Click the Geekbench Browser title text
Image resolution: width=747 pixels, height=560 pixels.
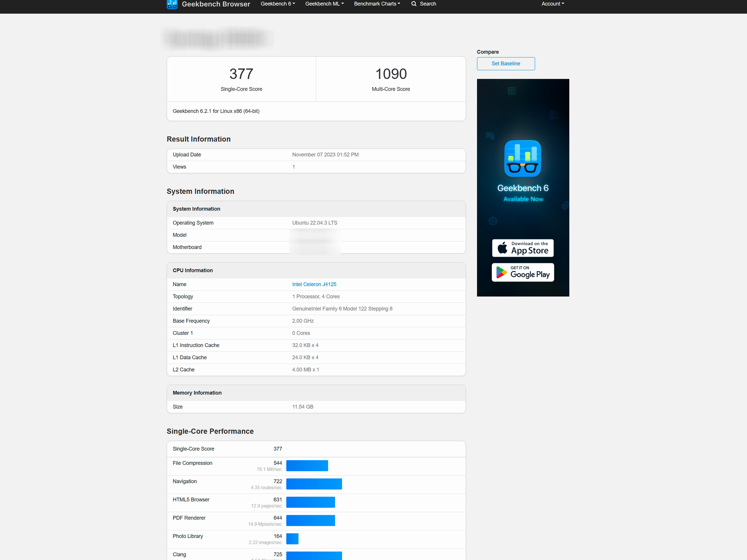point(216,4)
